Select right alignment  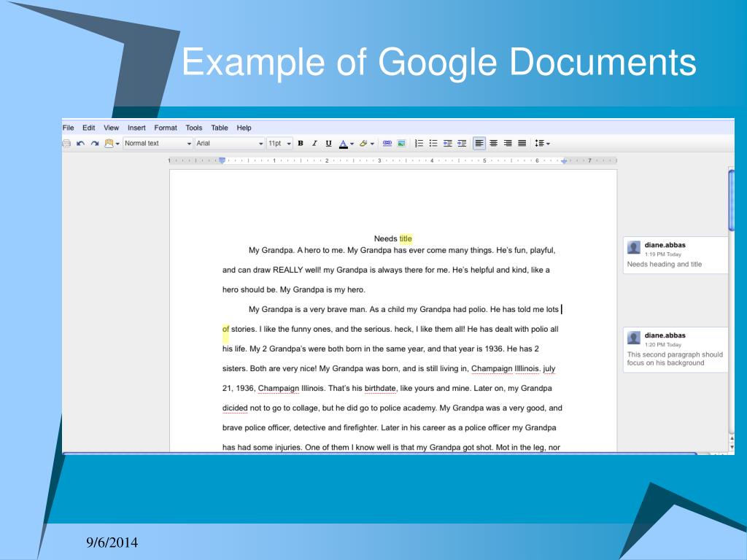coord(508,144)
